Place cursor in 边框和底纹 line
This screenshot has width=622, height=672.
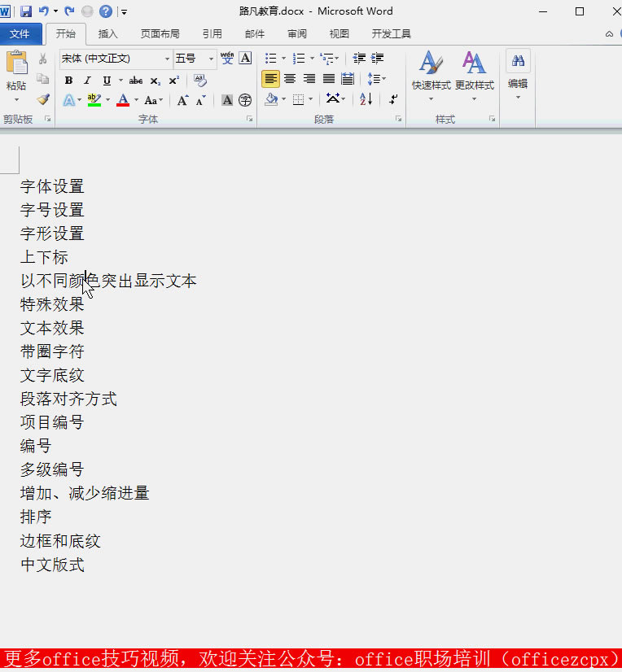pos(60,541)
